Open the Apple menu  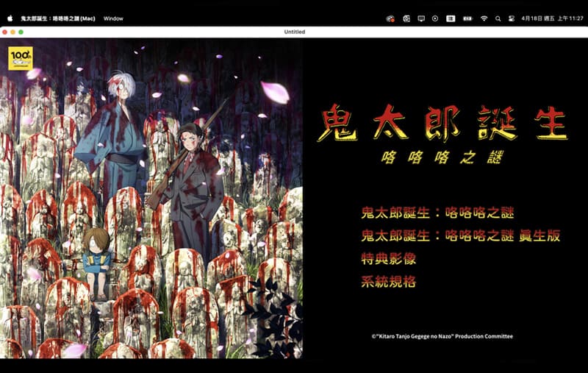coord(10,18)
